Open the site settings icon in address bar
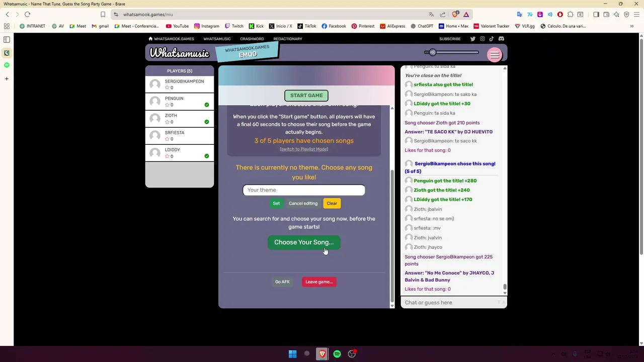The image size is (644, 362). 116,15
